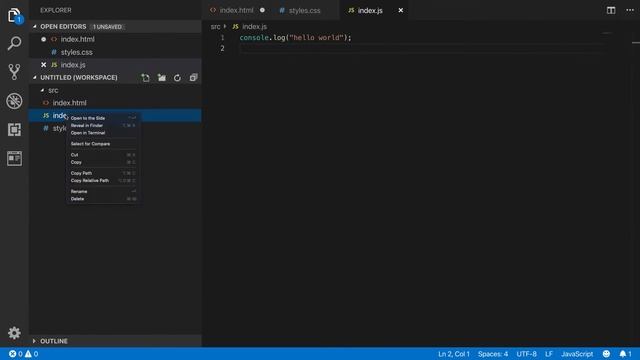Open the Debug view in activity bar
The height and width of the screenshot is (360, 640).
tap(14, 101)
